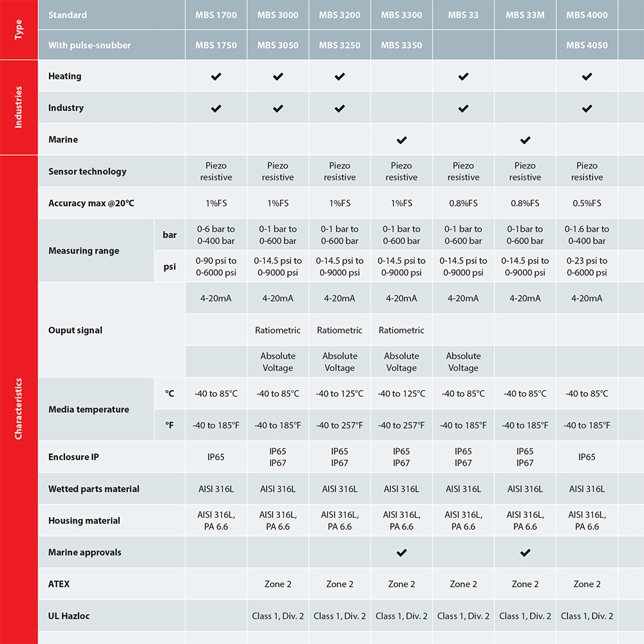Click the red Industries side label
644x644 pixels.
click(19, 107)
